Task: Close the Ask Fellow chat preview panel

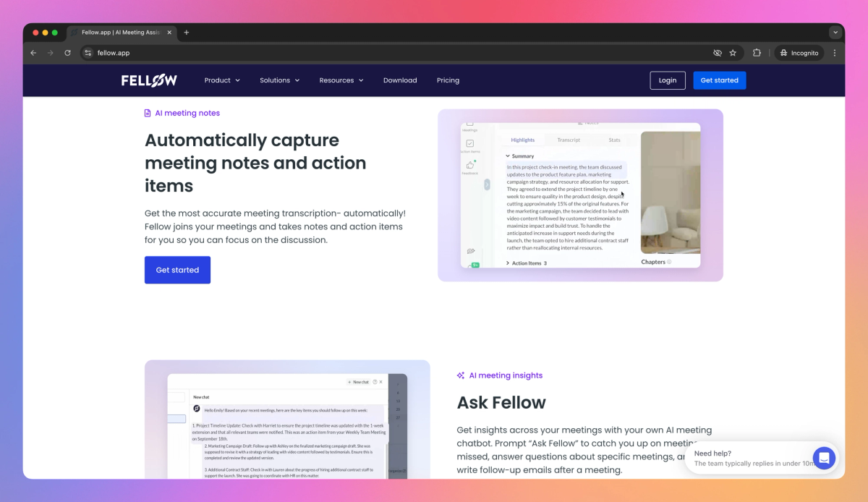Action: point(381,382)
